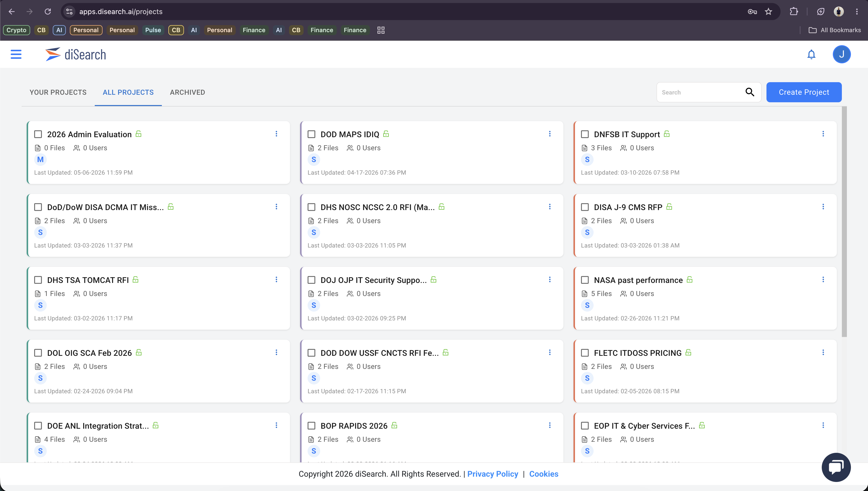868x491 pixels.
Task: Open three-dot menu for DHS NOSC NCSC 2.0
Action: pyautogui.click(x=550, y=207)
